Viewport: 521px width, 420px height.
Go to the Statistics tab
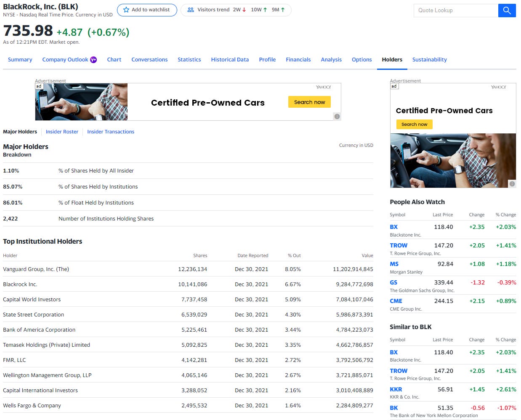point(189,60)
